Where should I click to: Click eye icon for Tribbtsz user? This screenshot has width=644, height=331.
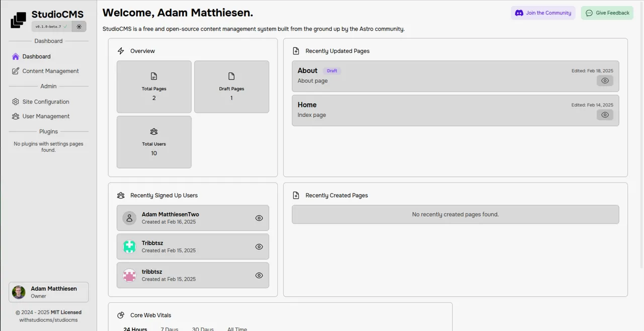(x=259, y=247)
